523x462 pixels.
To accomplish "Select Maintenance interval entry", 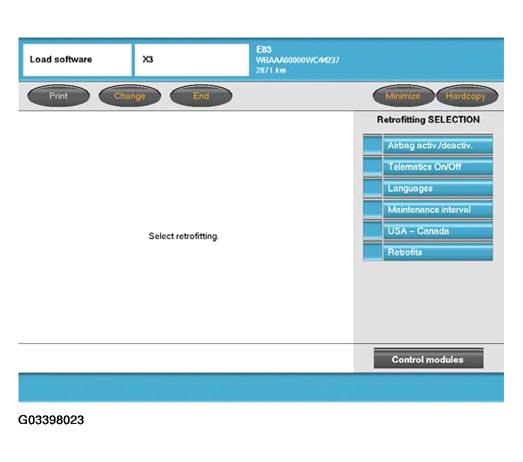I will pos(438,209).
